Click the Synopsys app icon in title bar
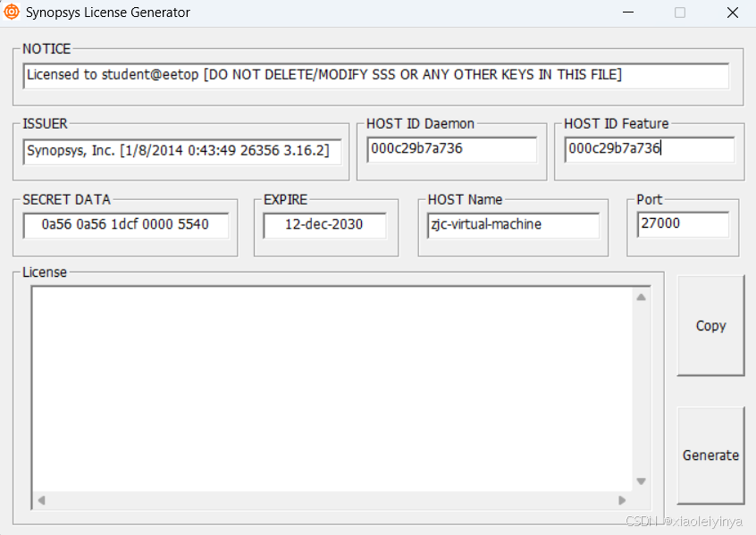Image resolution: width=756 pixels, height=535 pixels. click(12, 12)
